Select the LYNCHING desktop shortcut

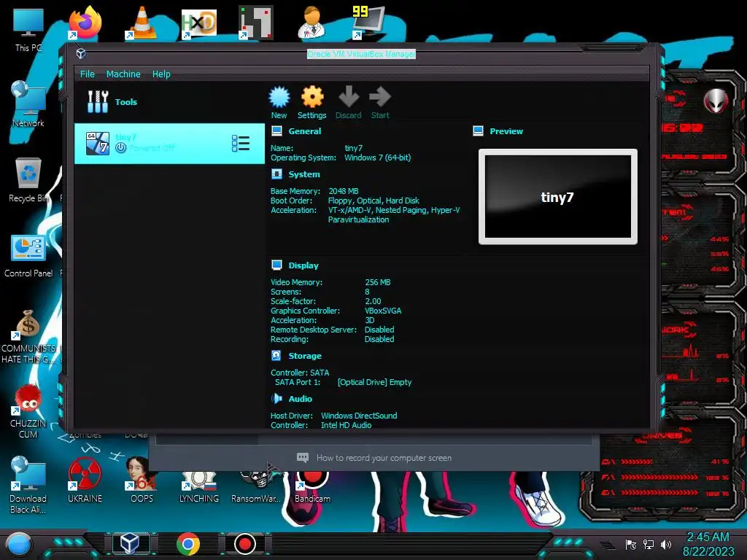pyautogui.click(x=199, y=486)
